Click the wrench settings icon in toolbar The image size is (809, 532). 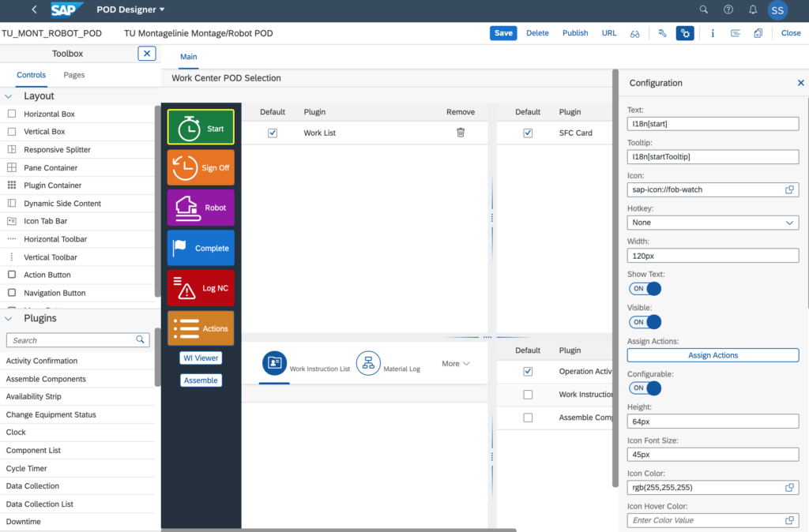[662, 33]
